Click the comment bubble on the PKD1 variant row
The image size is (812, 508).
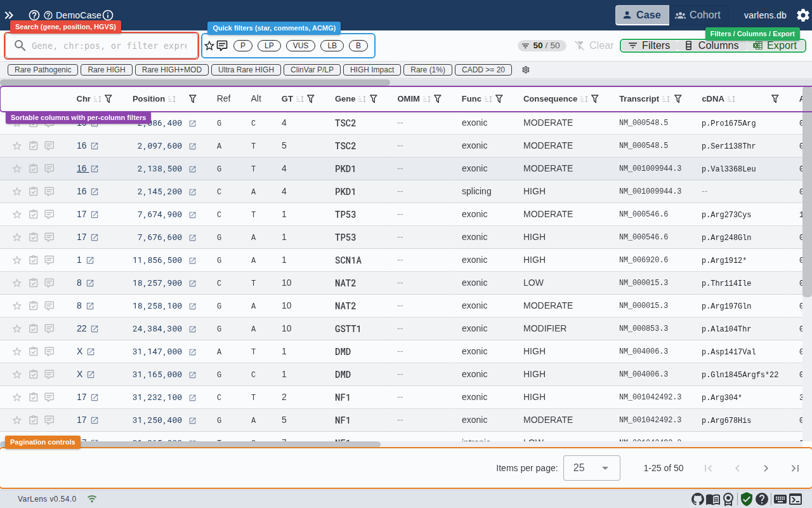click(x=49, y=168)
